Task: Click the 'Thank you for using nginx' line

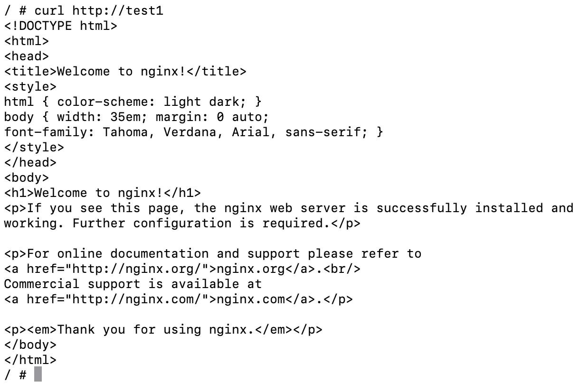Action: [163, 329]
